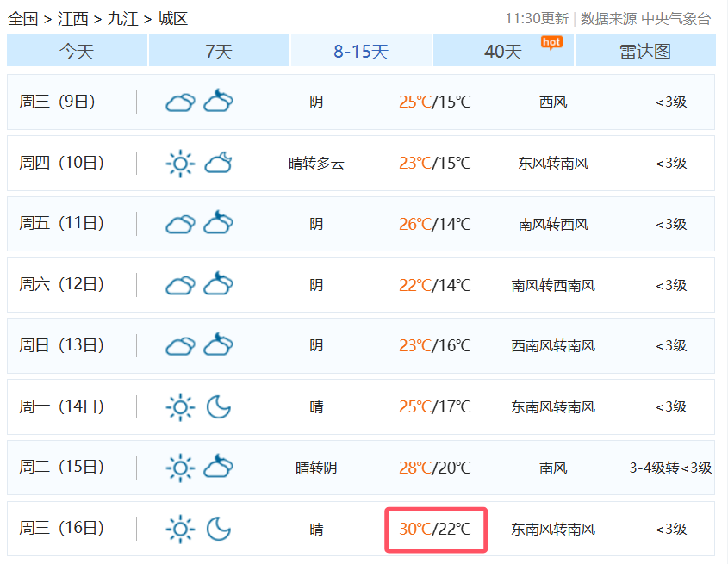Click daytime sun icon for 周四 (10日)
The height and width of the screenshot is (564, 728).
[181, 164]
